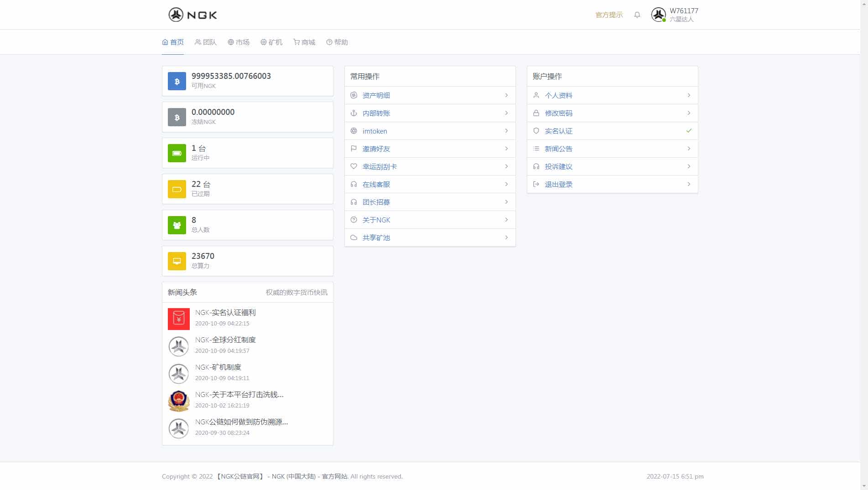The image size is (868, 490).
Task: Open the 在线客服 link
Action: [x=376, y=184]
